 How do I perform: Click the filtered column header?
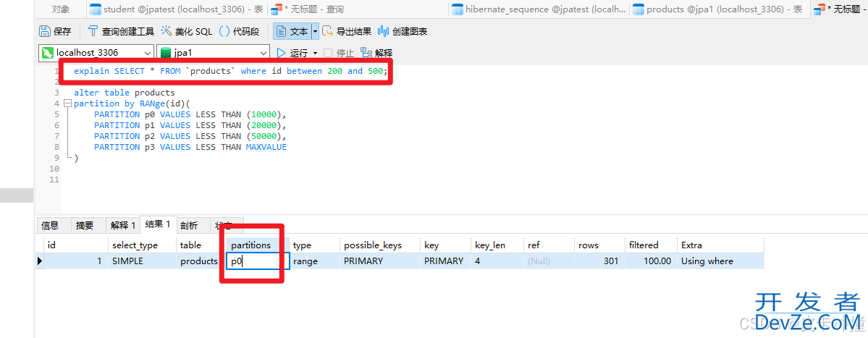pyautogui.click(x=651, y=245)
